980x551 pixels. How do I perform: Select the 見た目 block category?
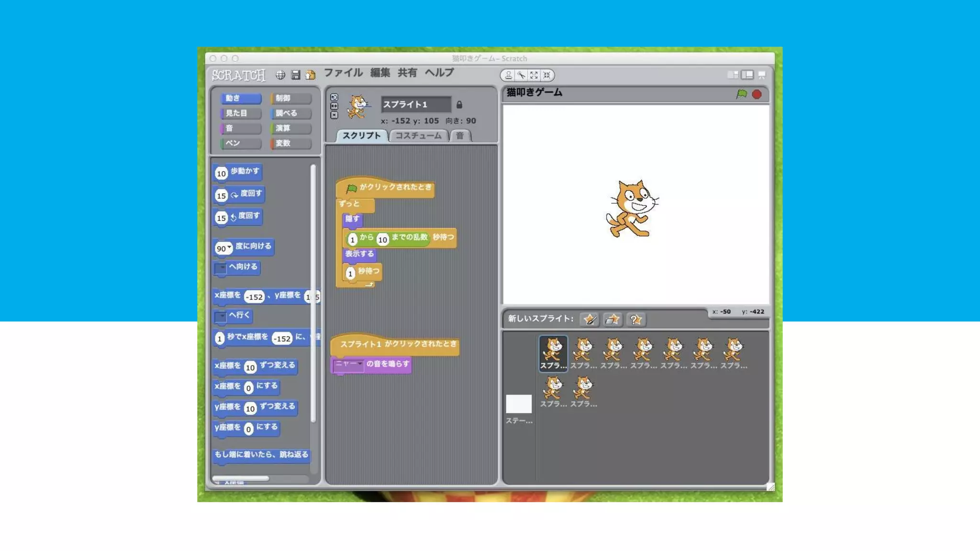[241, 113]
